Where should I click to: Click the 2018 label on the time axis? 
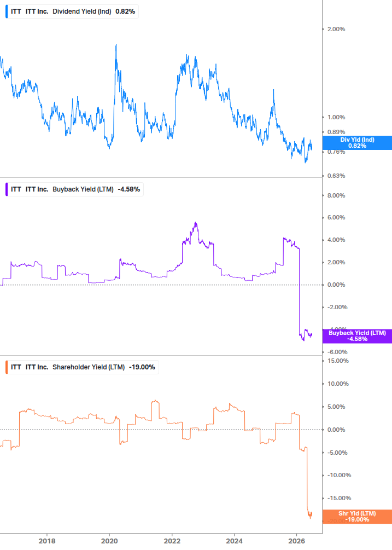click(x=47, y=541)
